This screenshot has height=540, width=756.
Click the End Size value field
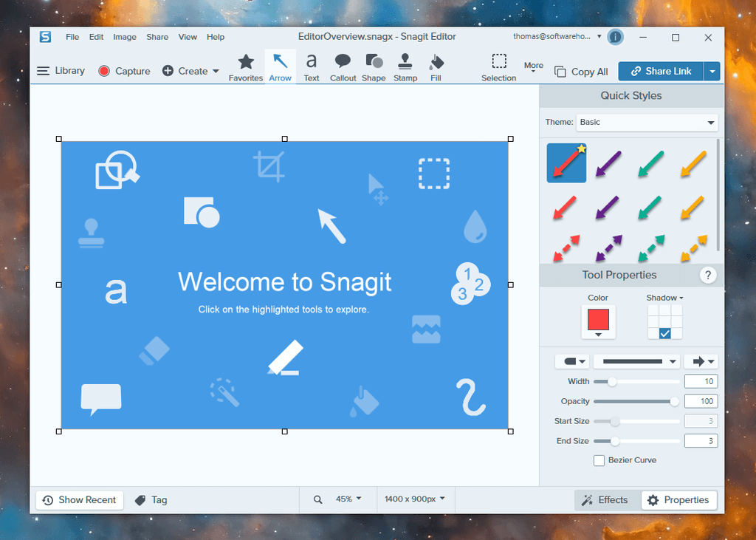[701, 440]
